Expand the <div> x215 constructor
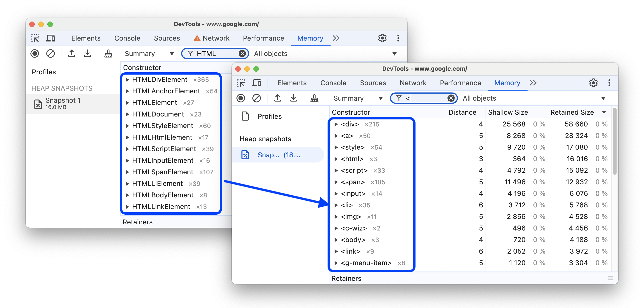 tap(337, 124)
